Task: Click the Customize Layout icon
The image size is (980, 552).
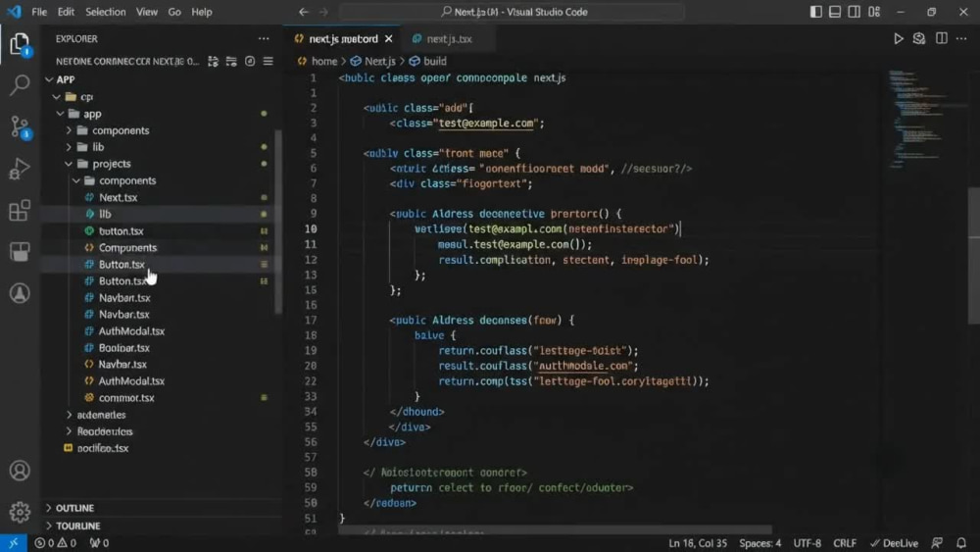Action: tap(874, 12)
